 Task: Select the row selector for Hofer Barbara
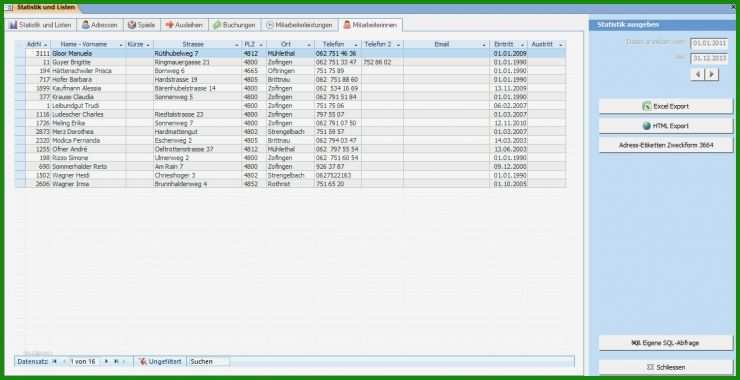tap(20, 79)
